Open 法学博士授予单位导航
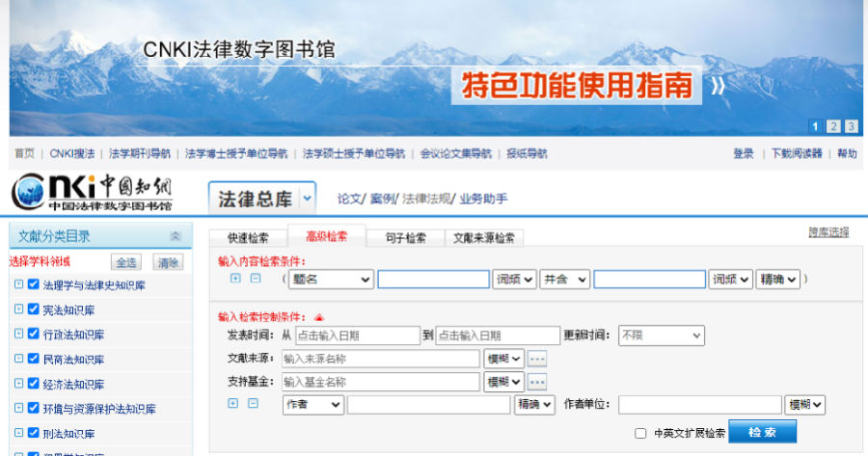This screenshot has width=868, height=456. pos(236,153)
